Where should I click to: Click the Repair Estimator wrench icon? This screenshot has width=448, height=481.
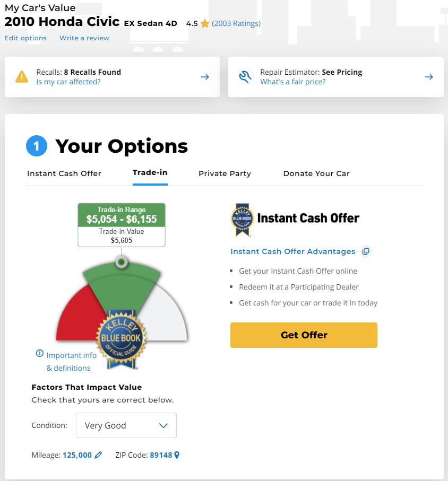(x=245, y=77)
